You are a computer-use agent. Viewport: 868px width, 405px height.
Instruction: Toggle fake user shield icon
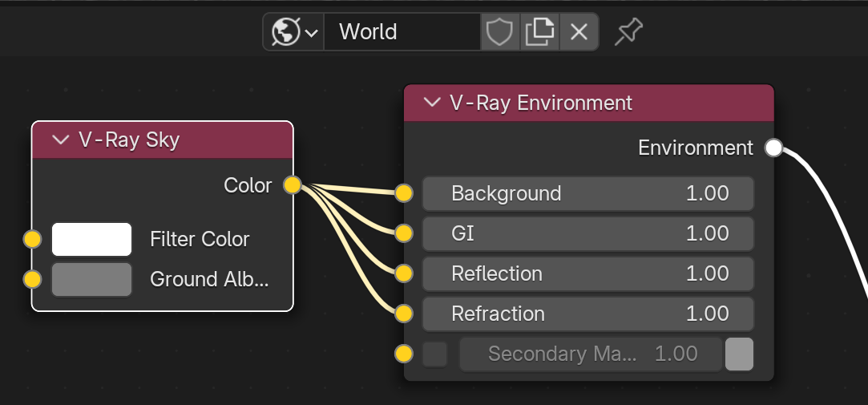point(500,32)
